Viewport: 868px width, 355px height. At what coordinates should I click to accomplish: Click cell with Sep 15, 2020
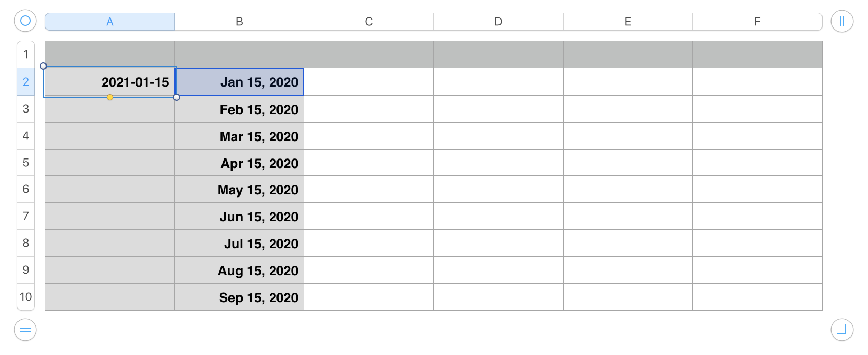point(239,297)
